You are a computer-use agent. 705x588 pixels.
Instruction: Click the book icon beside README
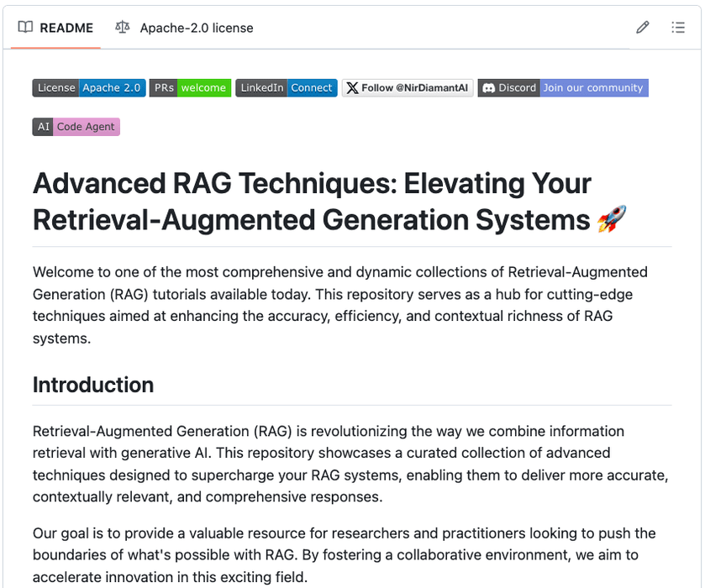pyautogui.click(x=26, y=28)
